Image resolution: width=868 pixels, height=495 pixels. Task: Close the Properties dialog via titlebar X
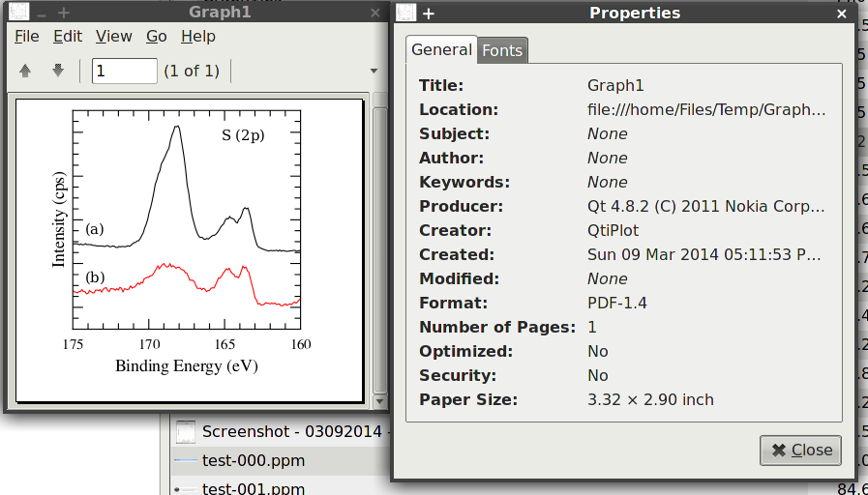tap(842, 14)
